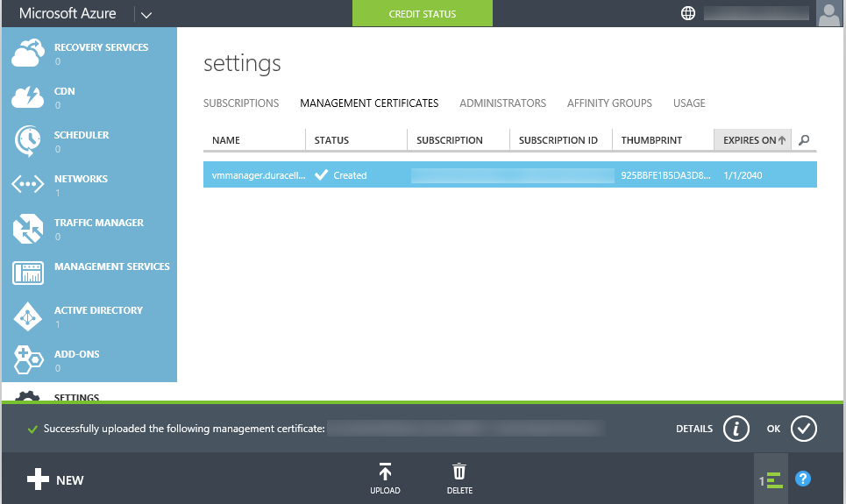Open the Networks icon

(x=27, y=185)
